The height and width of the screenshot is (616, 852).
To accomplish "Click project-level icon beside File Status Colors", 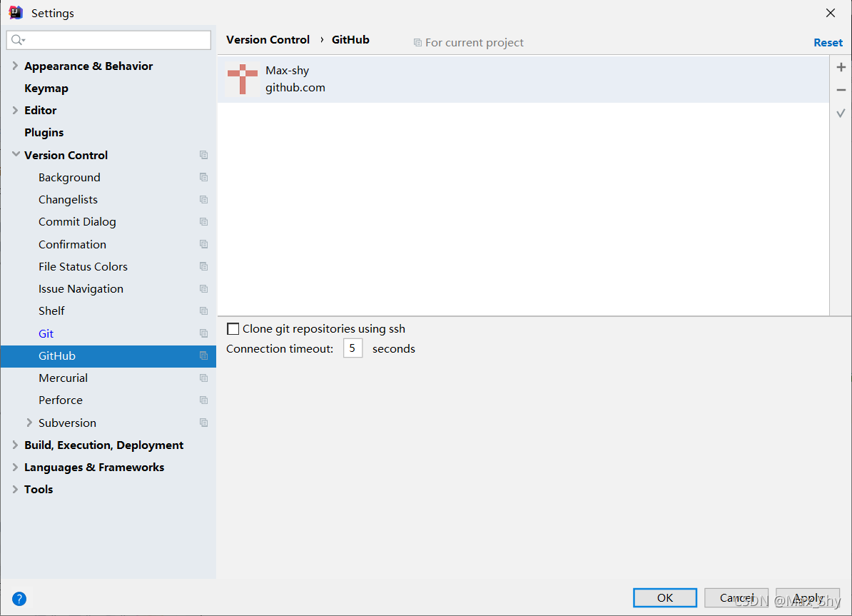I will (x=204, y=266).
